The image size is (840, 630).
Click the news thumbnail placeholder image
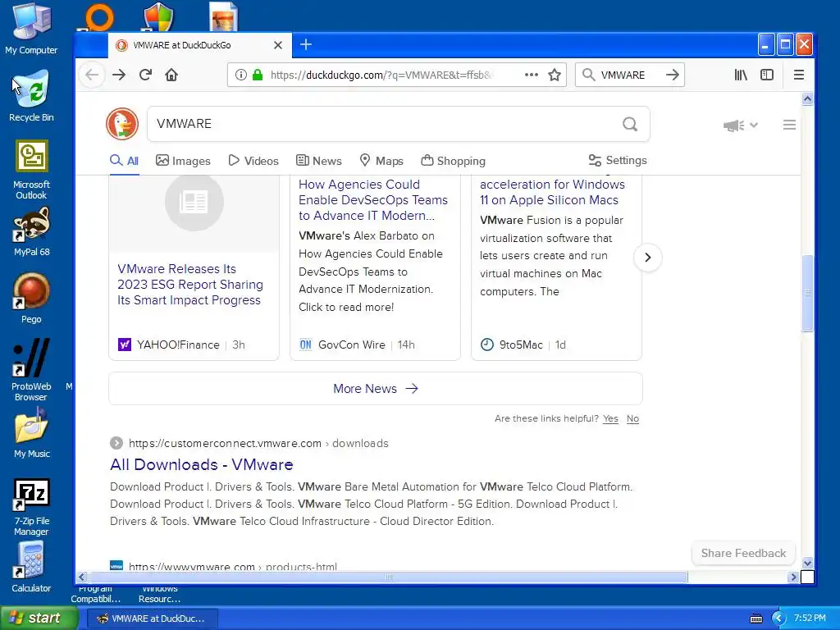click(194, 202)
